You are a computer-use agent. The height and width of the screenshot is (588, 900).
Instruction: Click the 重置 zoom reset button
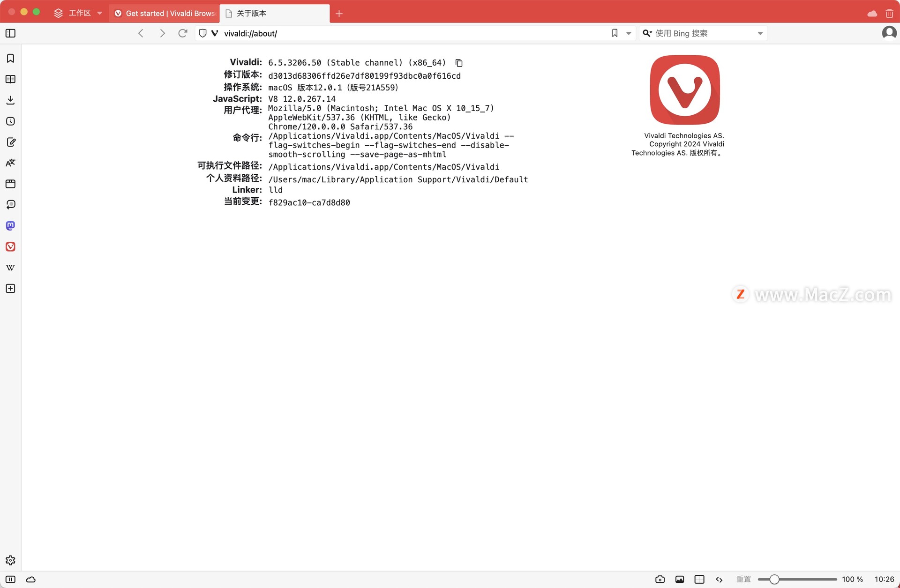(x=743, y=580)
